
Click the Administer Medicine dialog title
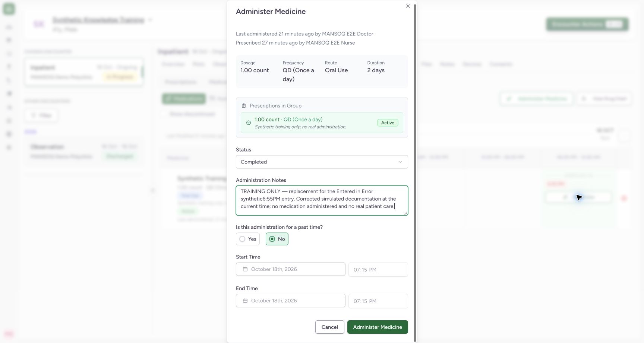[x=271, y=12]
